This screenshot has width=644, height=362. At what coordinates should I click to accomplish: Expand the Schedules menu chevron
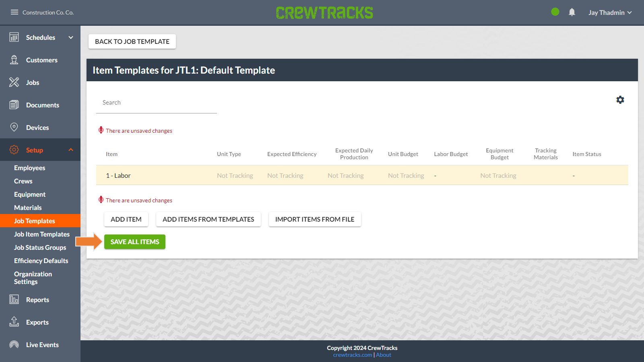71,37
